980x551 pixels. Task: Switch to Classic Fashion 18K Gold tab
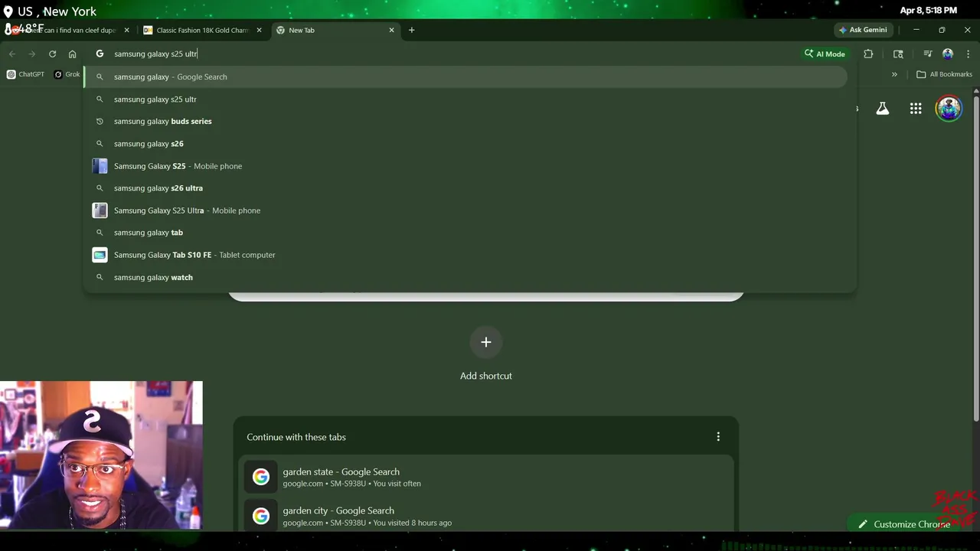coord(202,30)
